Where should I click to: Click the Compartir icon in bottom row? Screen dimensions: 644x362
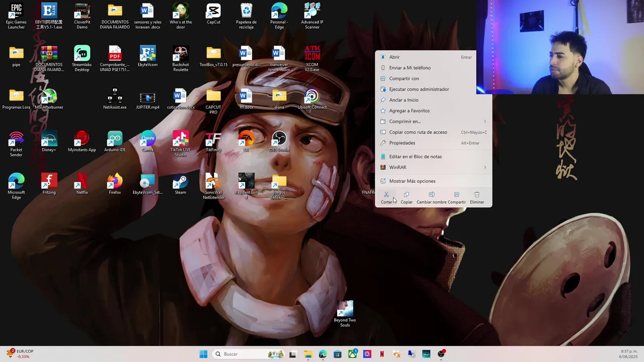pyautogui.click(x=456, y=195)
